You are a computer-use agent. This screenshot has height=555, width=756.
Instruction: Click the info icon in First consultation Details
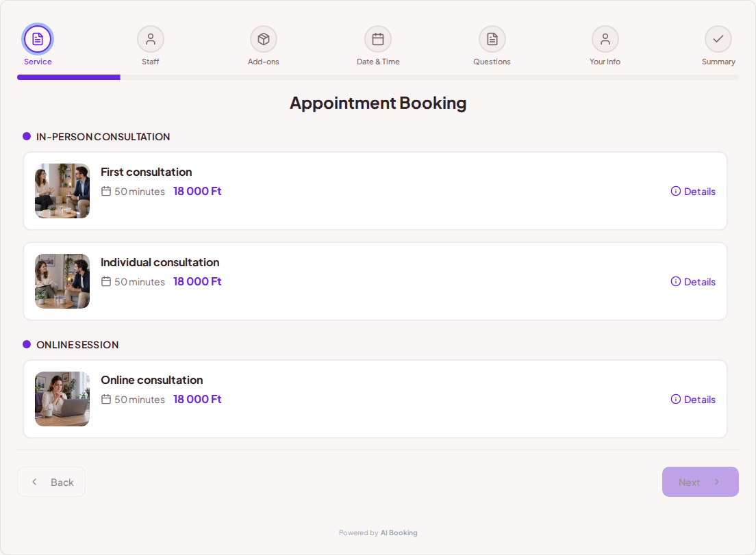pos(675,191)
